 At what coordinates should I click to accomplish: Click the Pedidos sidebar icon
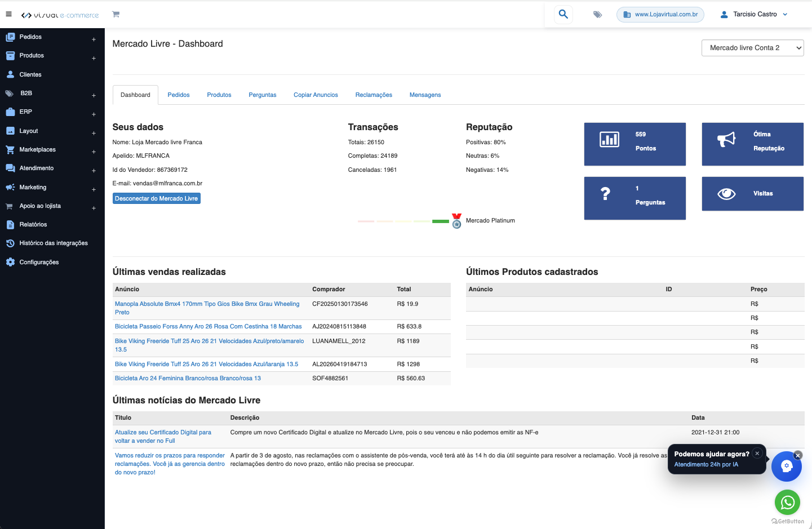10,37
